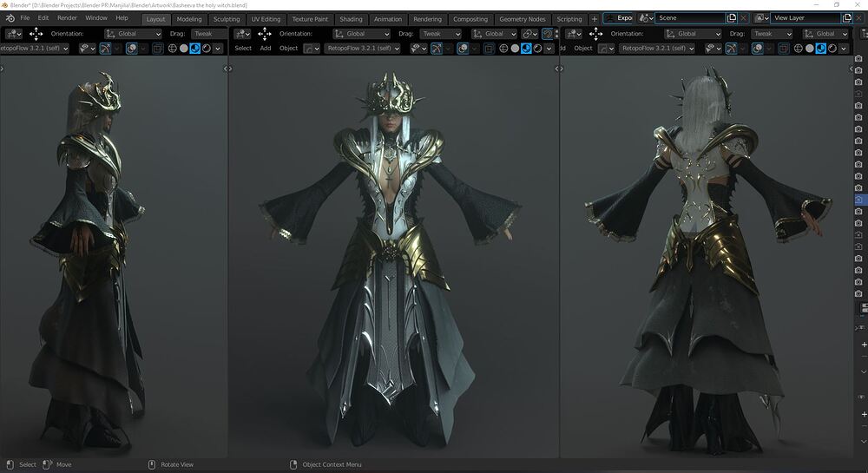Expand the toolbar arrow in middle viewport
868x473 pixels.
[x=230, y=69]
